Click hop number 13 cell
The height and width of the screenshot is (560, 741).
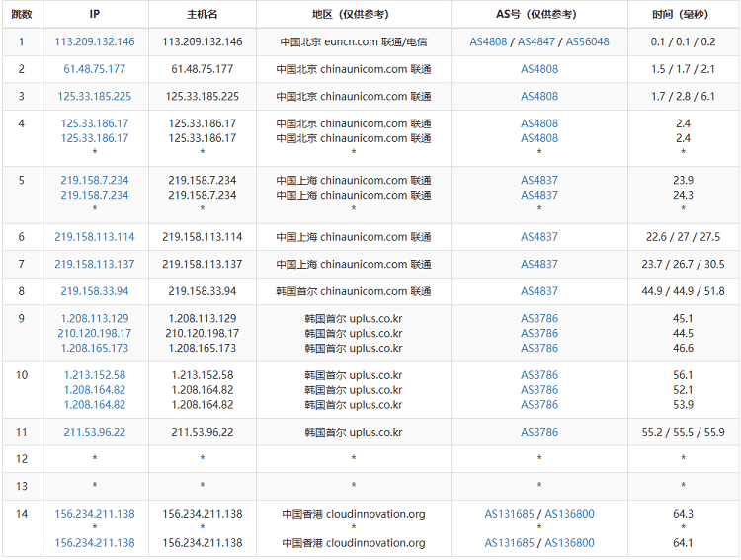tap(22, 486)
